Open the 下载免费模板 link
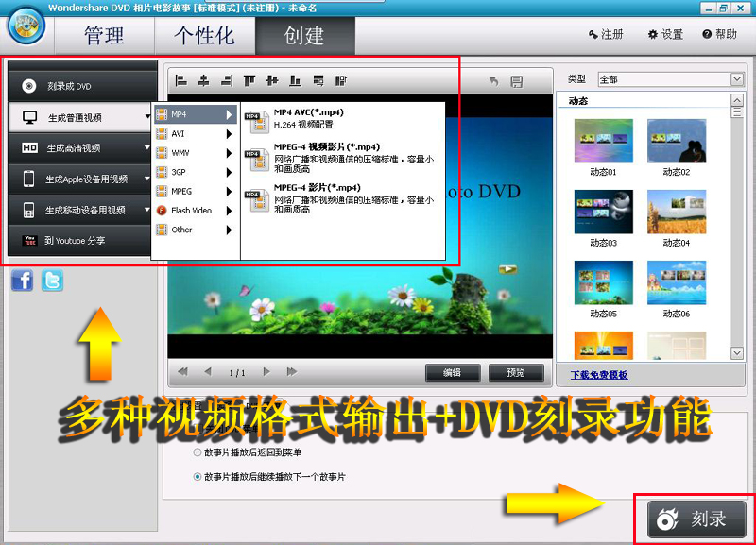Image resolution: width=756 pixels, height=545 pixels. pyautogui.click(x=599, y=375)
